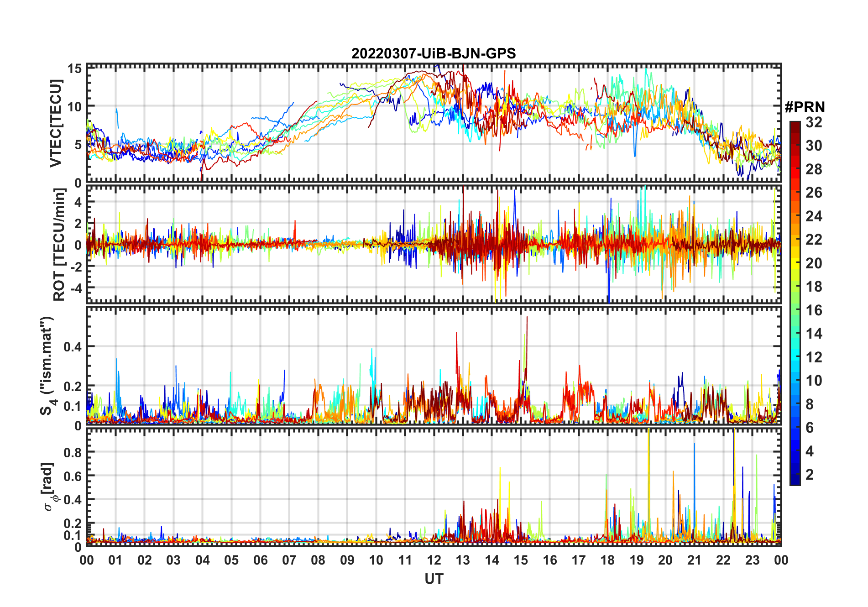This screenshot has height=607, width=868.
Task: Click colorbar tick label 10
Action: [814, 381]
